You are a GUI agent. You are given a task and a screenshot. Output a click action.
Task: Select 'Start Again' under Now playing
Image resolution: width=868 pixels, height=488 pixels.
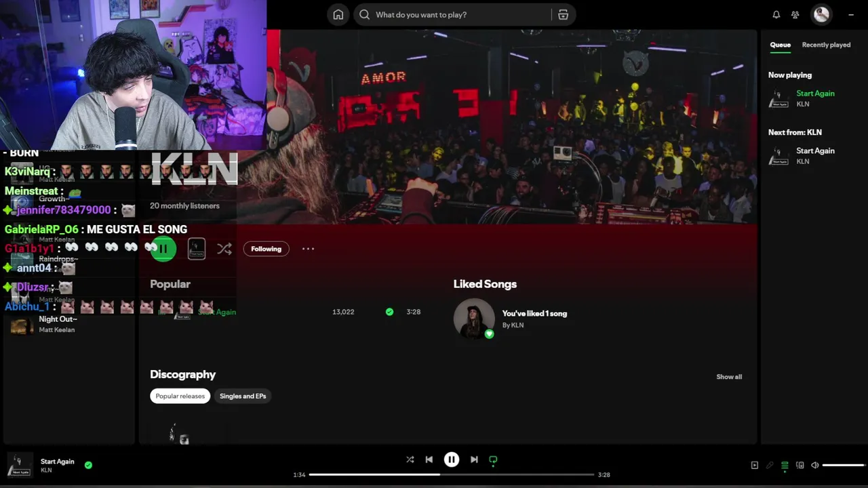pos(815,94)
